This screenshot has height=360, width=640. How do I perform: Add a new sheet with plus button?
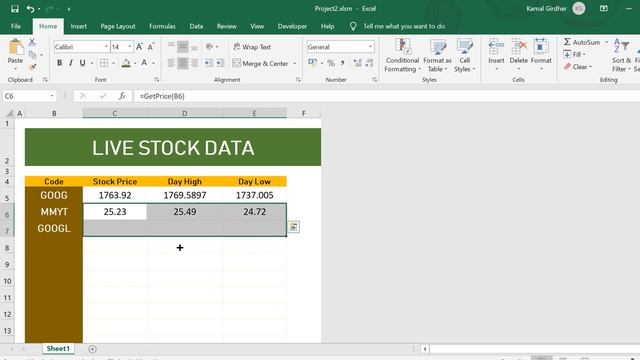pyautogui.click(x=92, y=349)
